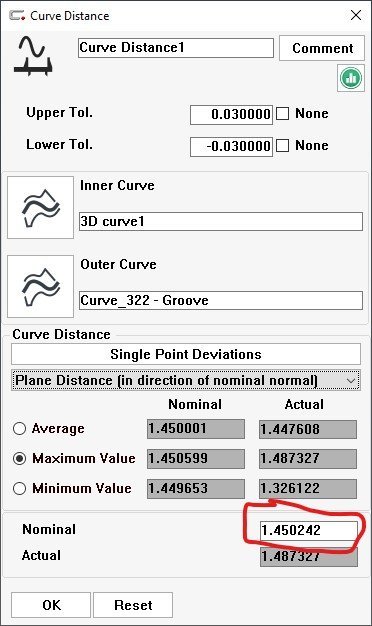Enable None checkbox for Upper Tol.
372x626 pixels.
283,114
